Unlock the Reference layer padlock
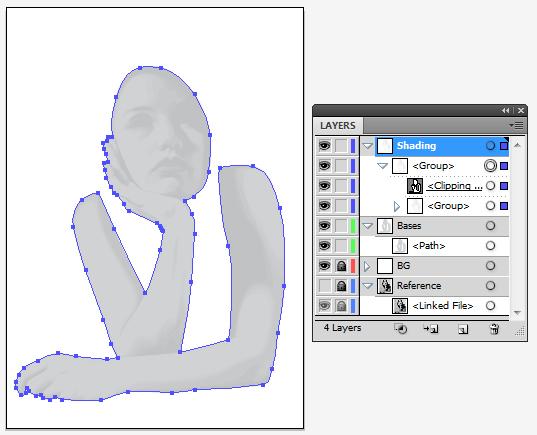The width and height of the screenshot is (537, 435). 341,286
